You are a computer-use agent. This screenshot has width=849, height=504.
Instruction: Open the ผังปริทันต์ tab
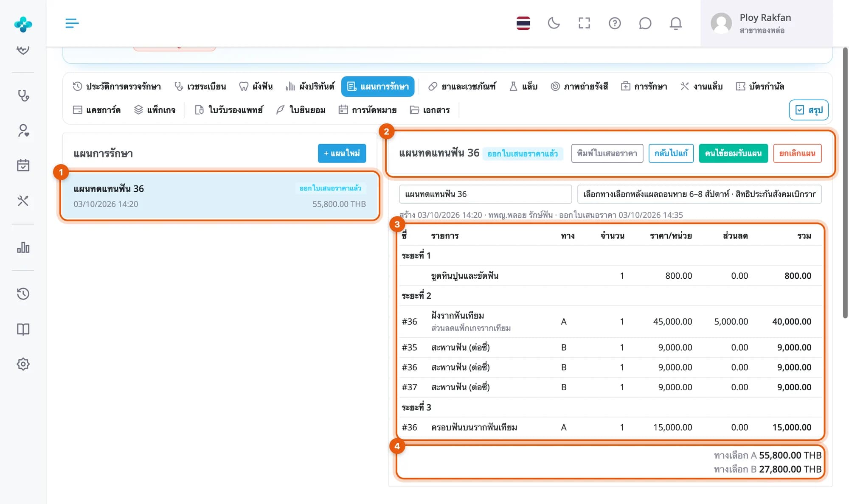coord(310,87)
